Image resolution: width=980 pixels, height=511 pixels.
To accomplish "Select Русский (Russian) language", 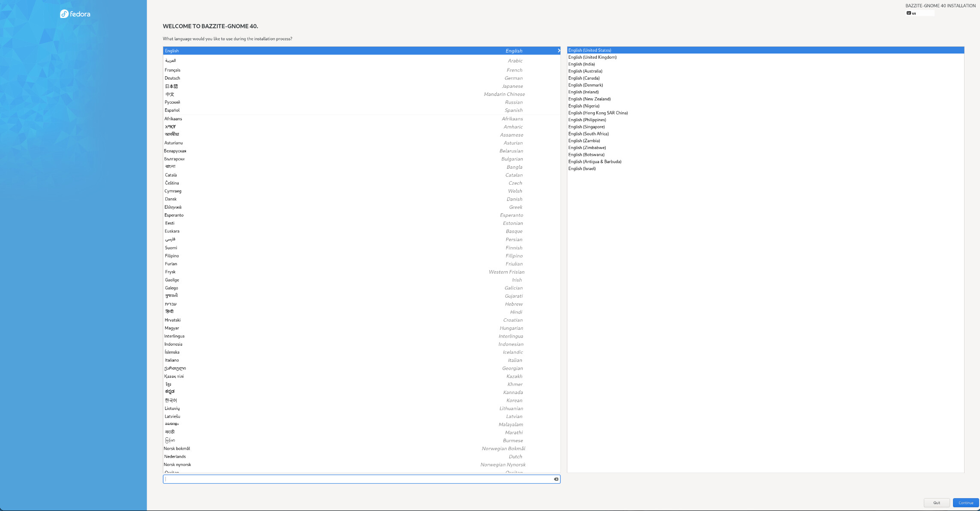I will (x=361, y=102).
